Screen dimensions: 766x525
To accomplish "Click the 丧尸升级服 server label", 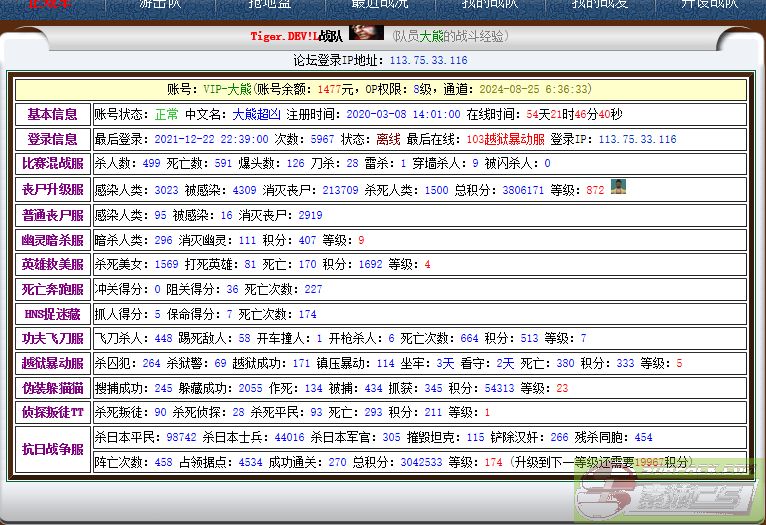I will pyautogui.click(x=52, y=189).
